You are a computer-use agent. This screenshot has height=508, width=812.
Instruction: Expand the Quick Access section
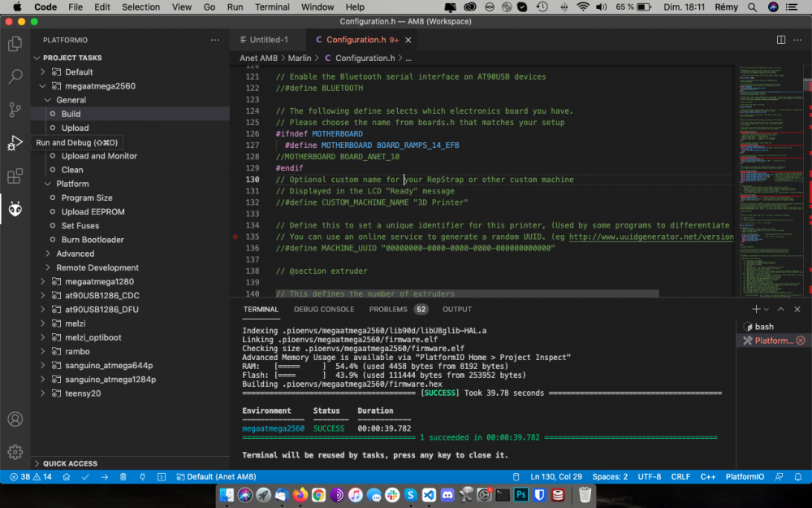70,463
